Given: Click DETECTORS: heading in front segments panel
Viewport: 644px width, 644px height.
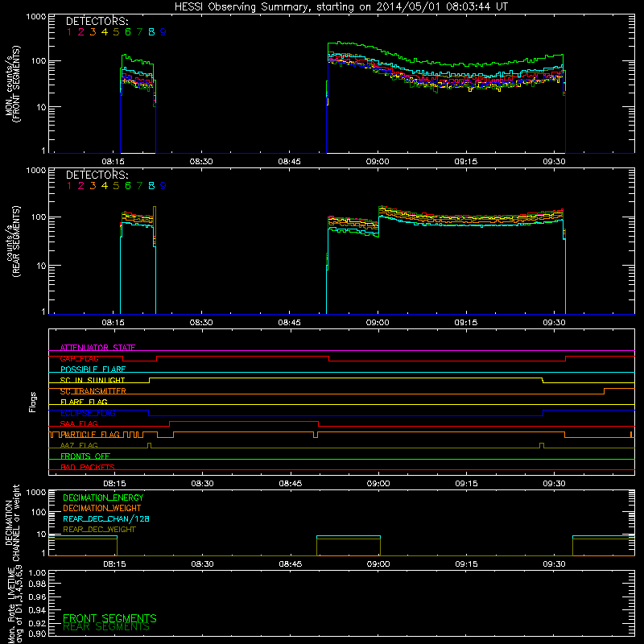Looking at the screenshot, I should (x=97, y=21).
